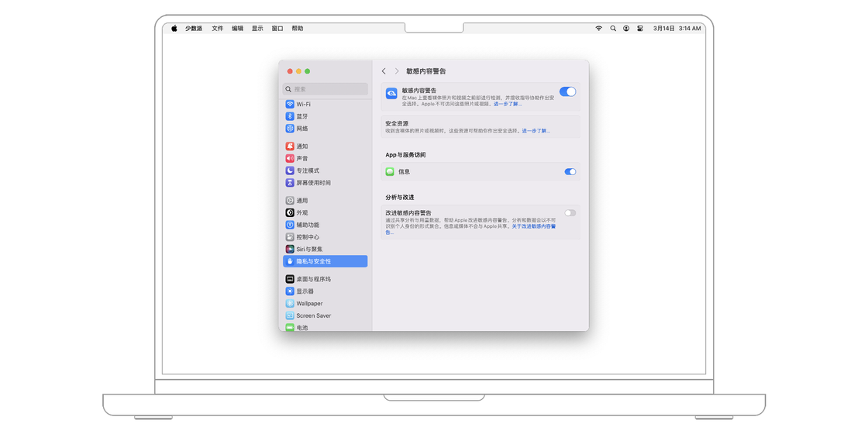Open the Desktop & Dock (桌面与程序坞) icon

click(290, 279)
